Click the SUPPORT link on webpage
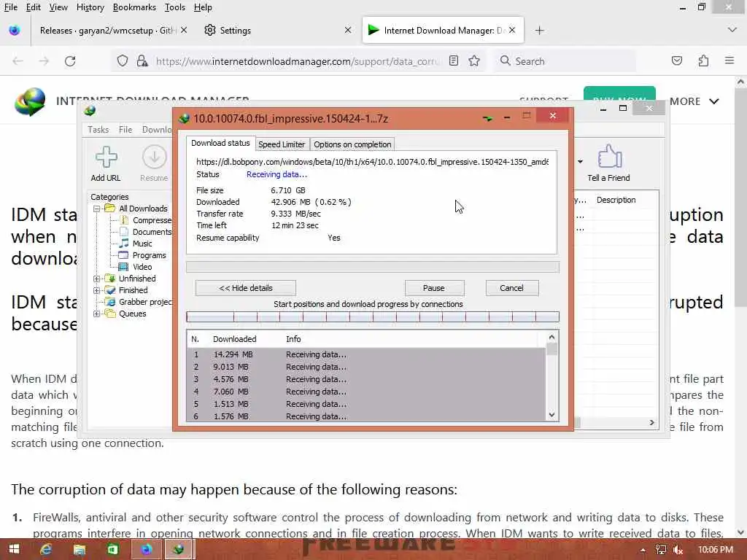Image resolution: width=747 pixels, height=560 pixels. [543, 99]
